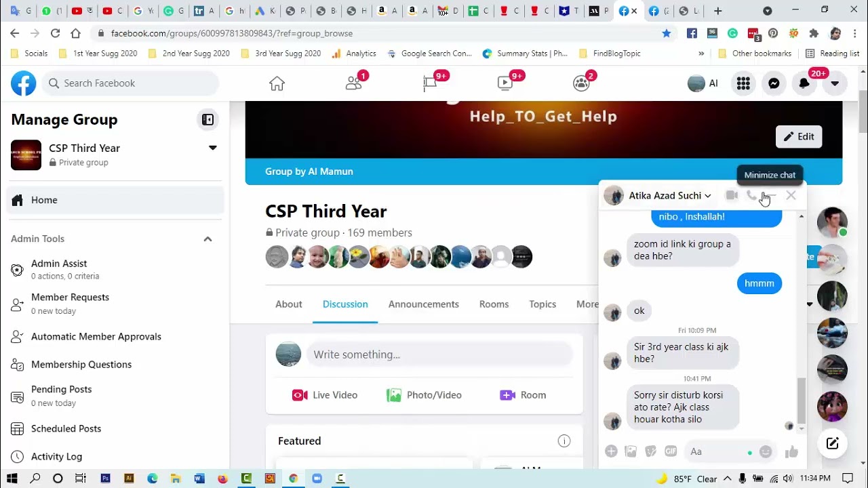
Task: Open Al Mamun group owner link
Action: (x=329, y=171)
